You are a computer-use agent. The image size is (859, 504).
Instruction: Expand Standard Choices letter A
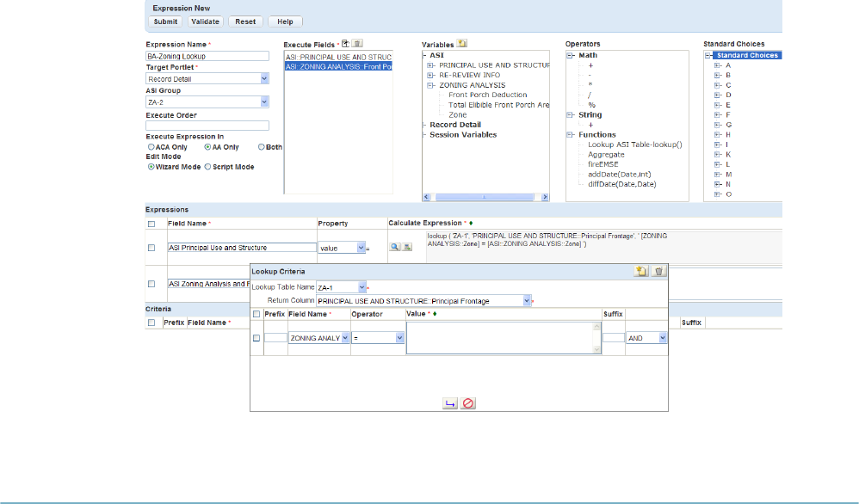718,65
